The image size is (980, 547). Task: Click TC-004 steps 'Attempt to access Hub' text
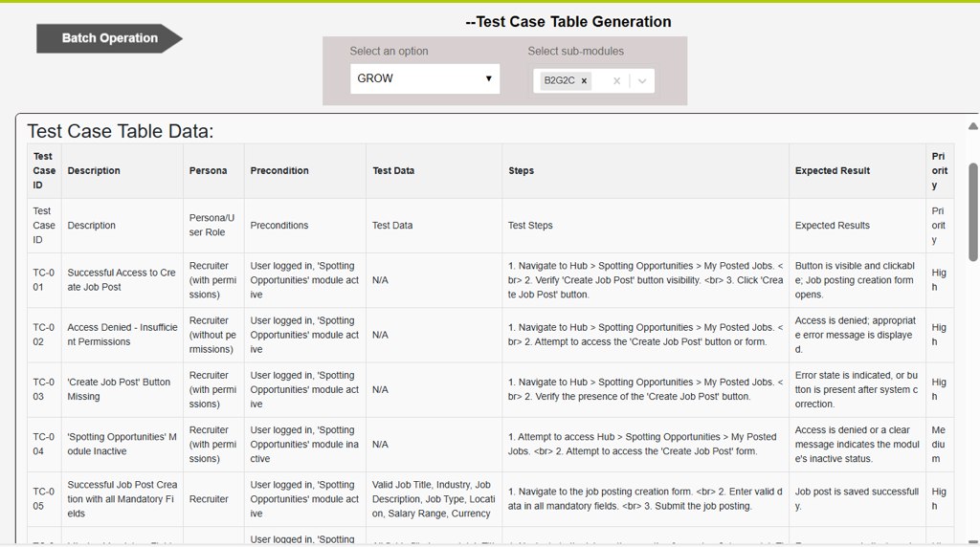642,444
